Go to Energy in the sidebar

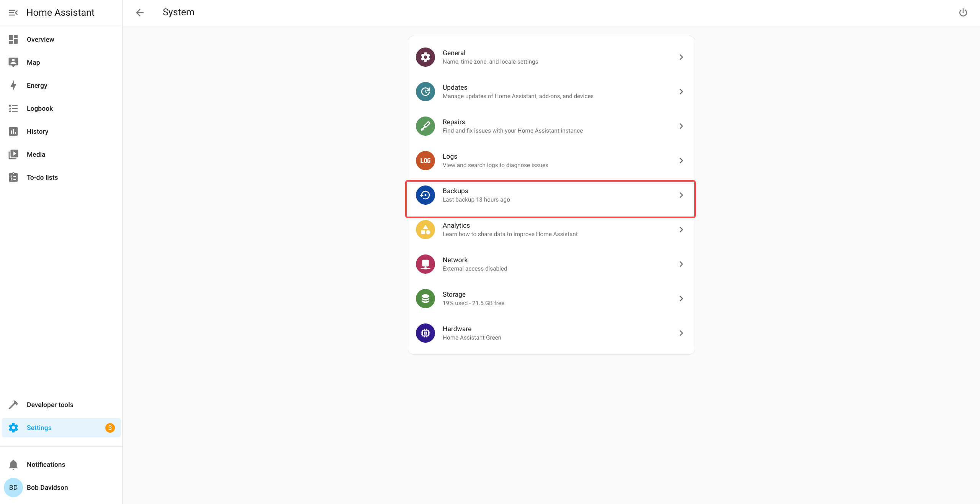pos(61,85)
